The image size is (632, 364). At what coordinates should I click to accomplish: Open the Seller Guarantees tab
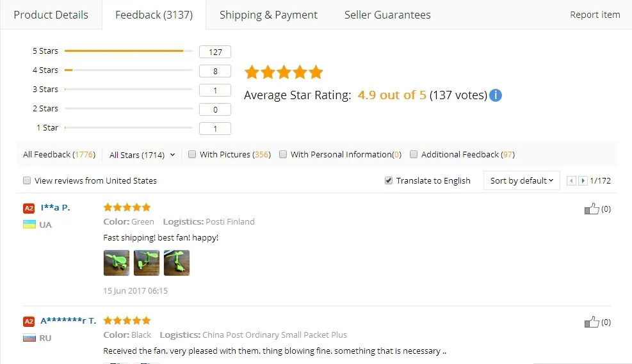pos(387,15)
